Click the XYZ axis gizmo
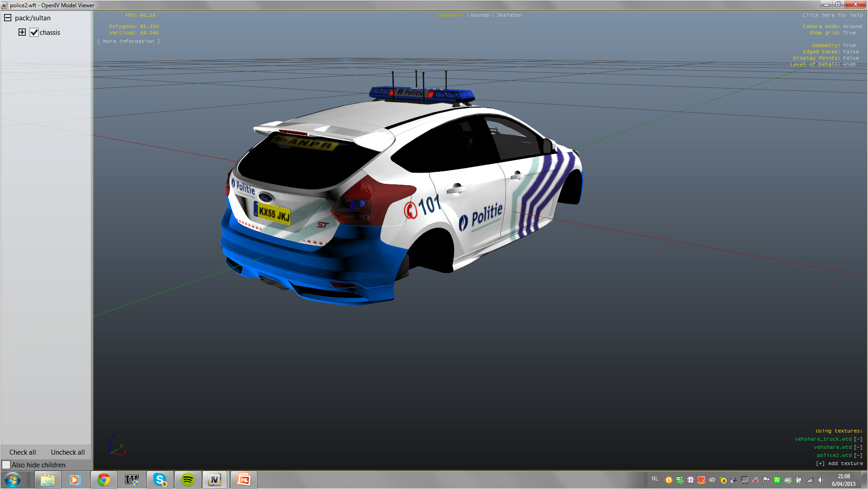 point(118,445)
